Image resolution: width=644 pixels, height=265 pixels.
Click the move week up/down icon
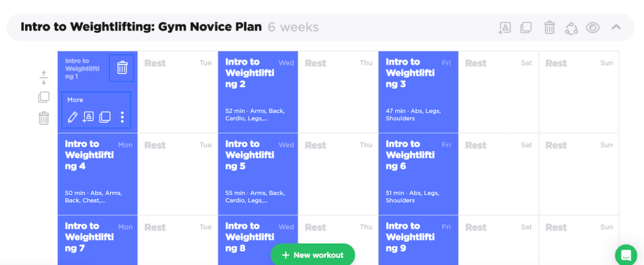[x=43, y=78]
